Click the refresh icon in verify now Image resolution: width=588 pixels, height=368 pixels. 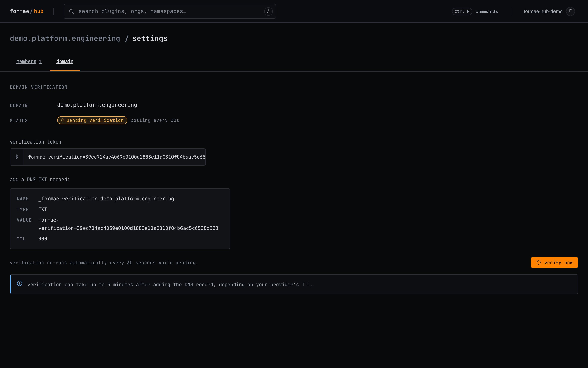click(538, 263)
